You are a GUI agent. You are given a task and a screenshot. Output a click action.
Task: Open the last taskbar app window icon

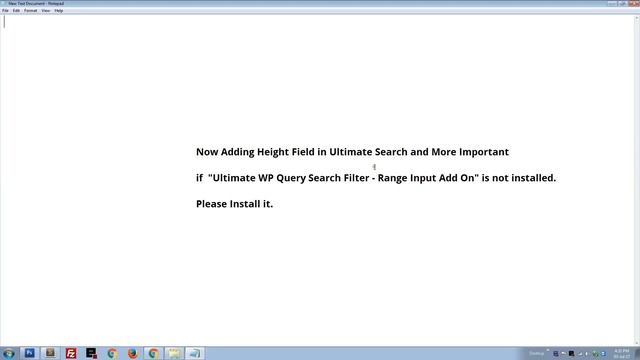[195, 353]
